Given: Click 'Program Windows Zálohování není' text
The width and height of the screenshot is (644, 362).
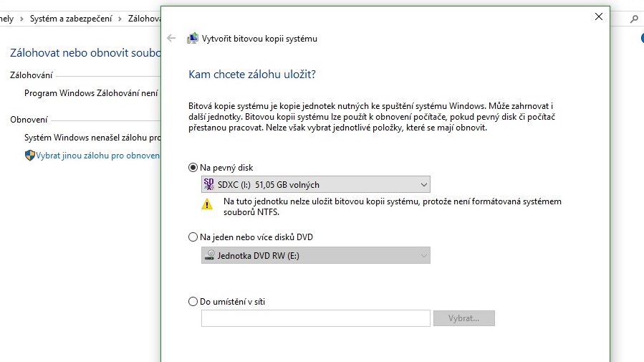Looking at the screenshot, I should [91, 93].
